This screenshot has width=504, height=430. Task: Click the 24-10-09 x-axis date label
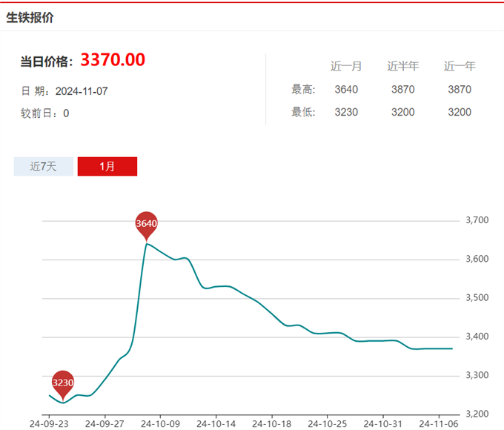point(160,423)
